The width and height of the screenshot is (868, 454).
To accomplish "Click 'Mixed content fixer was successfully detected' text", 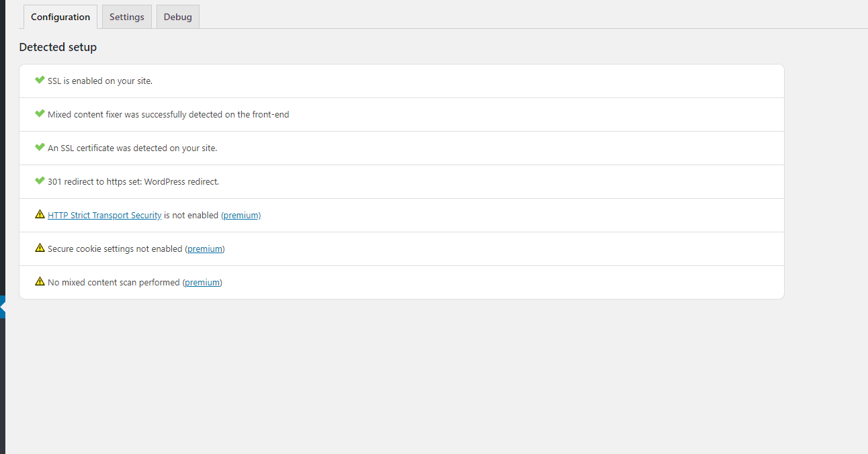I will click(168, 115).
